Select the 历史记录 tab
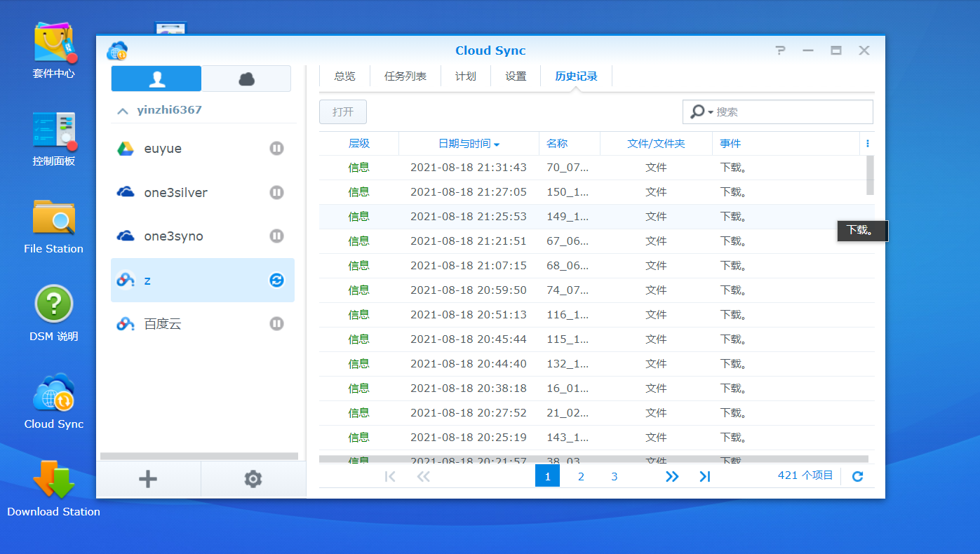The width and height of the screenshot is (980, 554). [x=576, y=76]
